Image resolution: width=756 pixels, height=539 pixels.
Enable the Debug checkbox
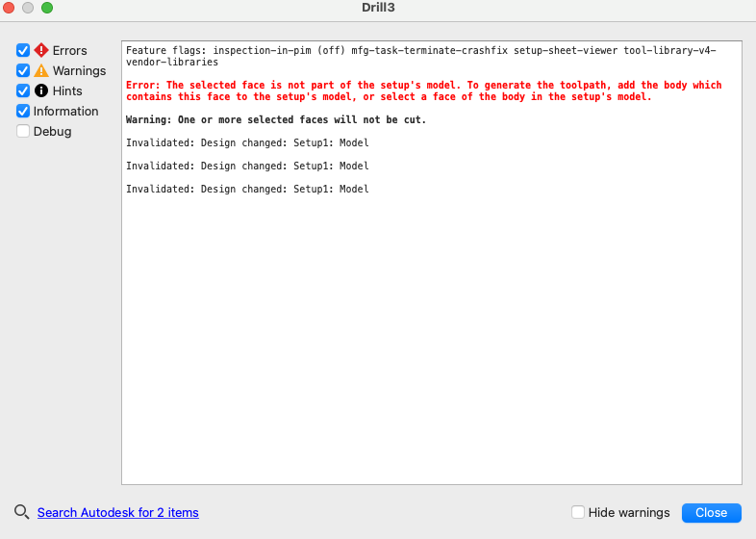23,131
